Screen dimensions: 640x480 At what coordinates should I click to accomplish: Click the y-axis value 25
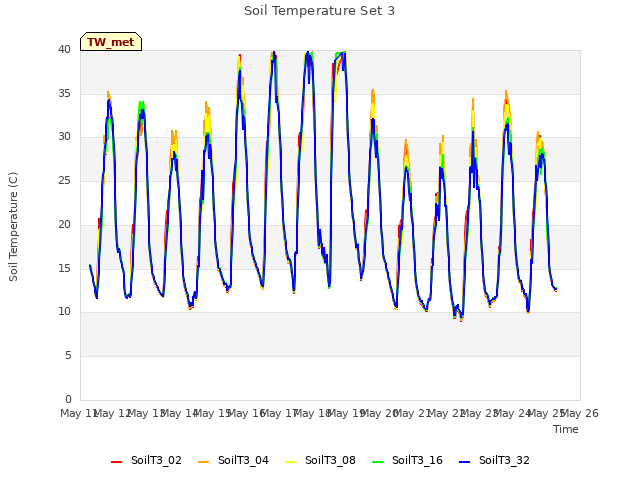pyautogui.click(x=64, y=180)
